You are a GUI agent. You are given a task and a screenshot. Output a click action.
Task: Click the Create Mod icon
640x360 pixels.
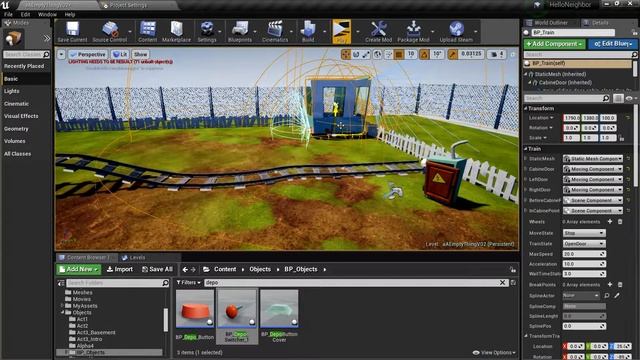point(378,32)
